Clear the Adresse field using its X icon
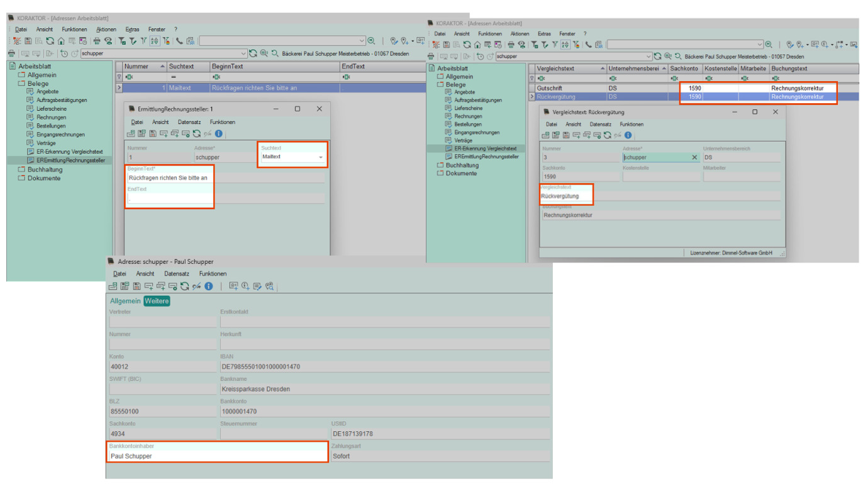This screenshot has width=868, height=491. click(x=694, y=157)
